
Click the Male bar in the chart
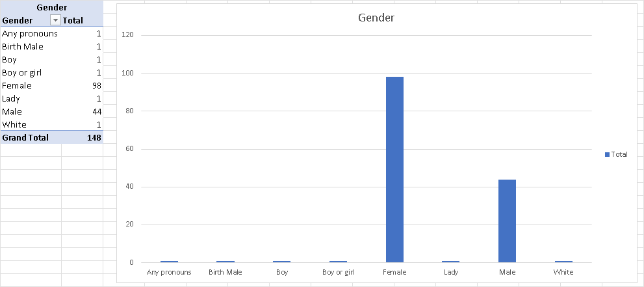point(507,221)
